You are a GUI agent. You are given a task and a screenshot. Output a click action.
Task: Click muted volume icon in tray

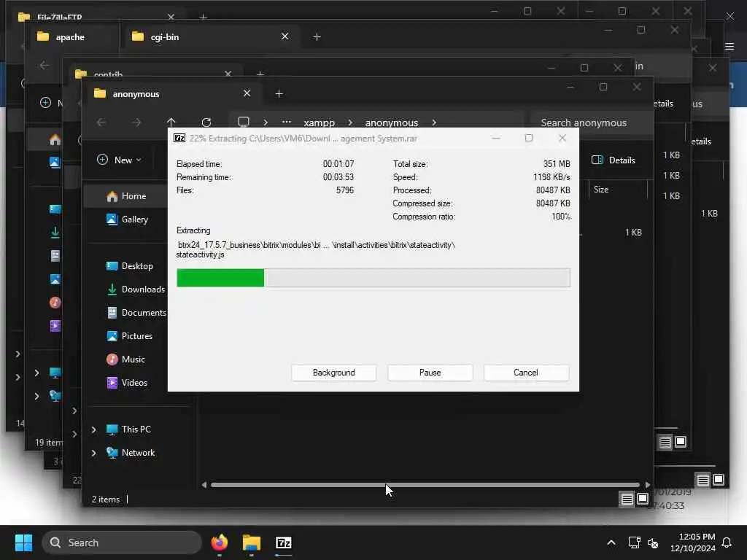pyautogui.click(x=653, y=542)
